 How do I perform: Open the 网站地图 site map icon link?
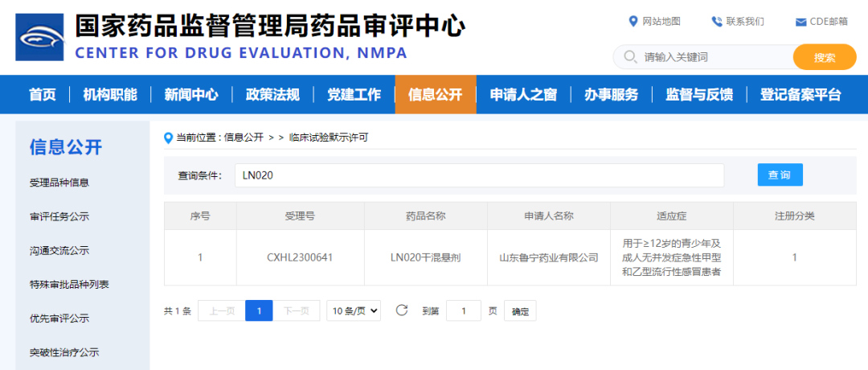pos(633,22)
